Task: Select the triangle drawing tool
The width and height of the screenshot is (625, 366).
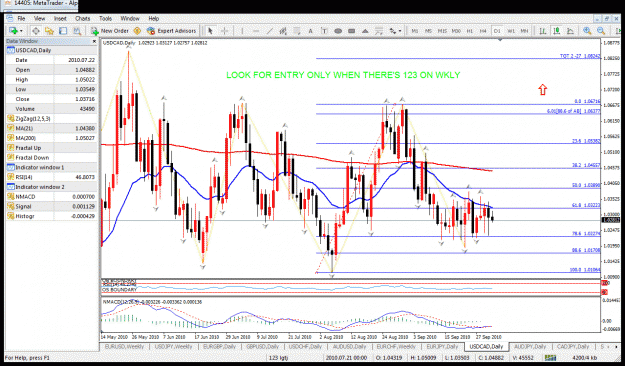Action: click(x=365, y=31)
